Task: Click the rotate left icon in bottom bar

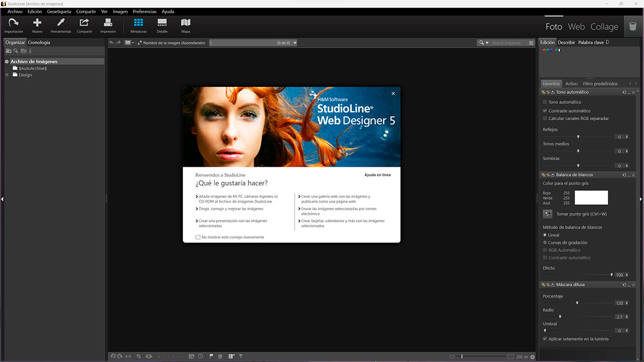Action: (x=113, y=356)
